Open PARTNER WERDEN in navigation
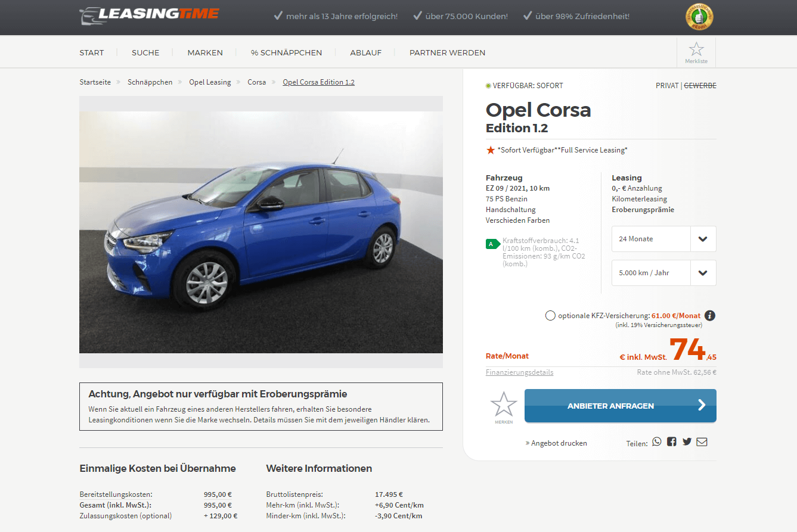 [x=447, y=52]
